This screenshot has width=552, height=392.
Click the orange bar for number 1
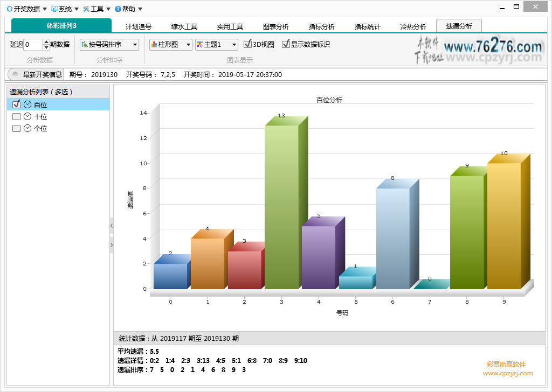click(208, 264)
